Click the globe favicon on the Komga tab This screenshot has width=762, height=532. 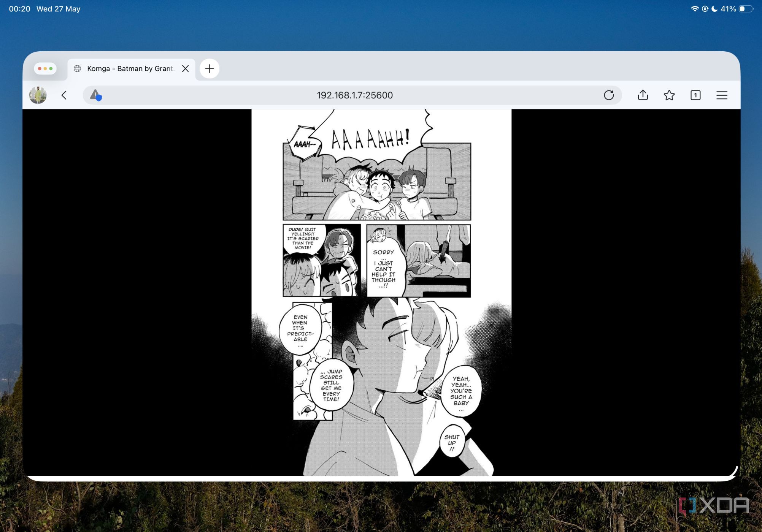pos(77,68)
